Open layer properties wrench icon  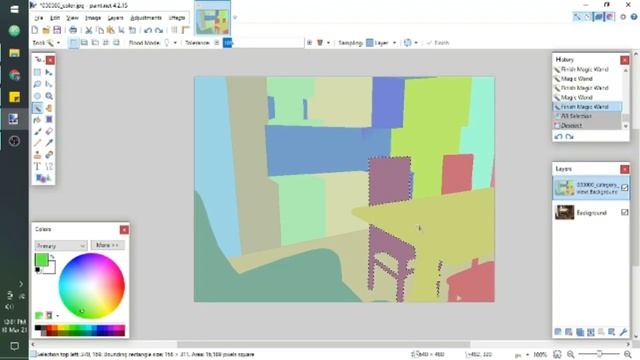point(623,332)
